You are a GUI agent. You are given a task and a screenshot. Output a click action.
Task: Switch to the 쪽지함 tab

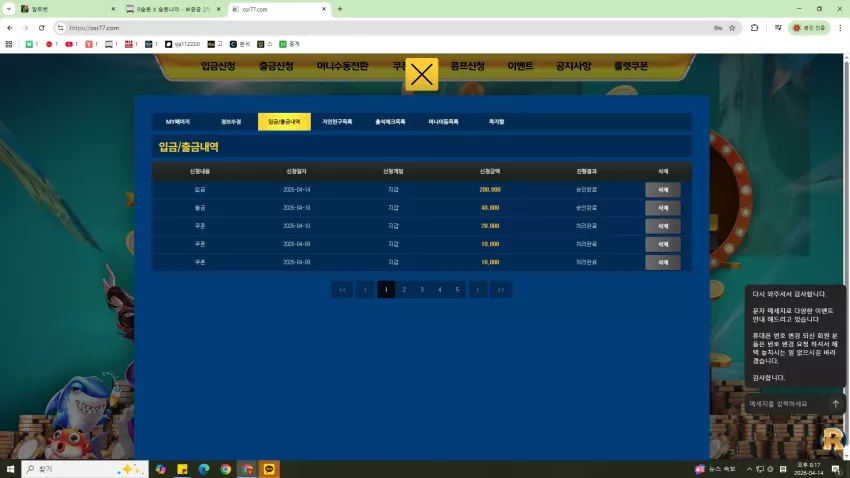(497, 122)
